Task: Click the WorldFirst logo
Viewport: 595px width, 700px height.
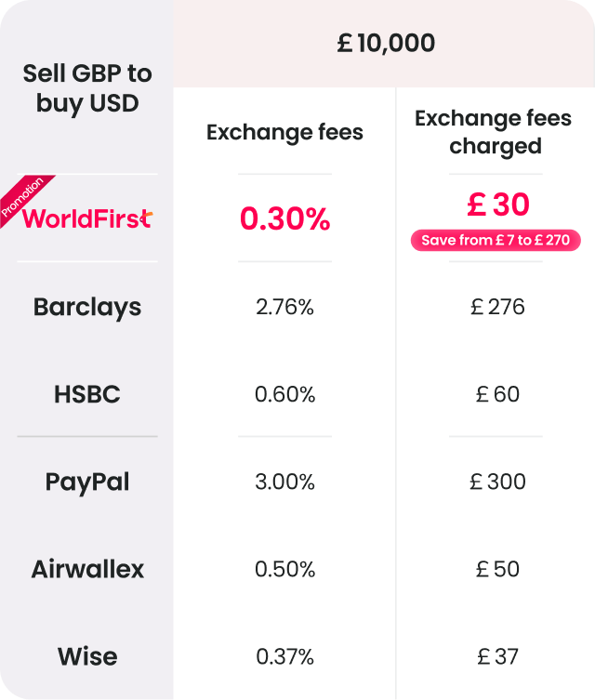Action: coord(87,218)
